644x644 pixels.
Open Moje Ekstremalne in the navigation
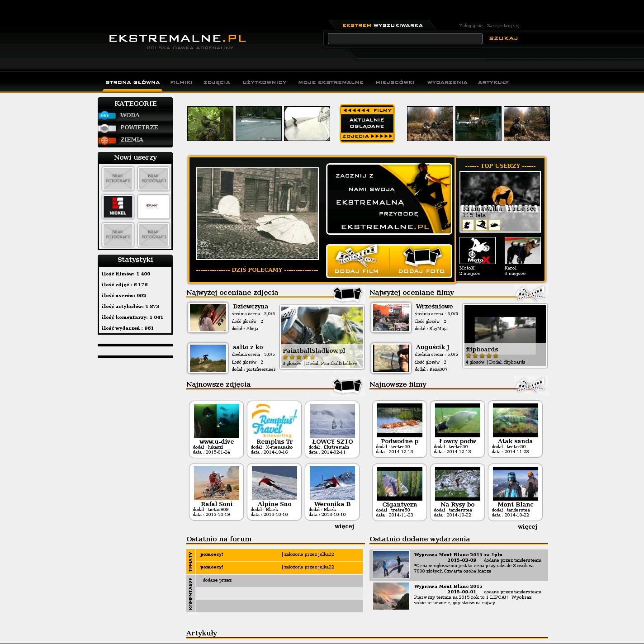point(331,82)
